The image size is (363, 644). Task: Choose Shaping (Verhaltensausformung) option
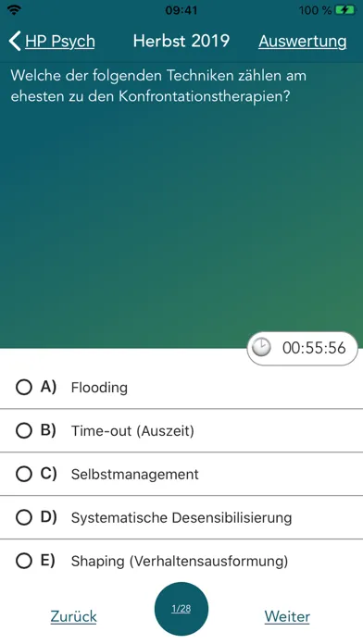pos(180,561)
